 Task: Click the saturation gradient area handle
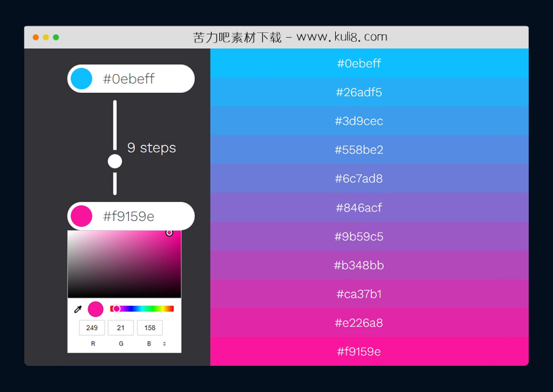pos(169,233)
